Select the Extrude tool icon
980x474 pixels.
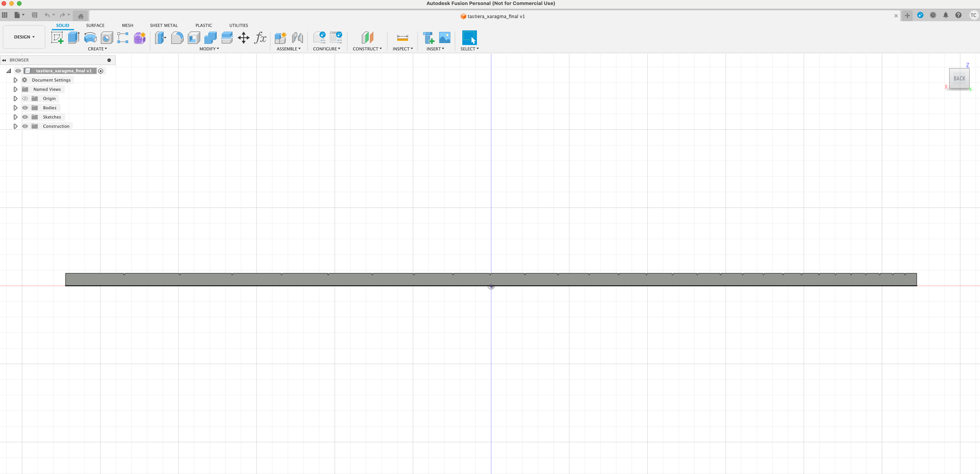[x=74, y=38]
